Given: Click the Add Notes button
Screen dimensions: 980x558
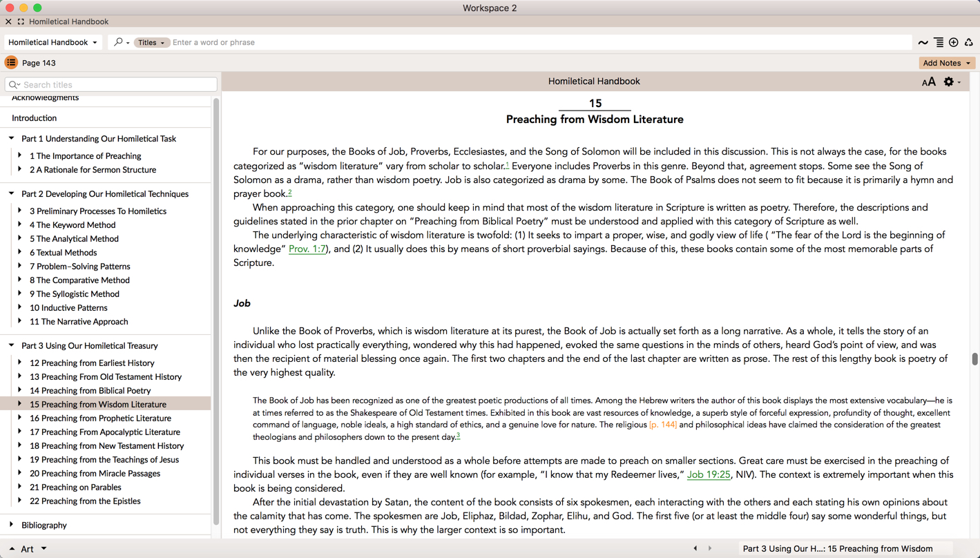Looking at the screenshot, I should 945,63.
